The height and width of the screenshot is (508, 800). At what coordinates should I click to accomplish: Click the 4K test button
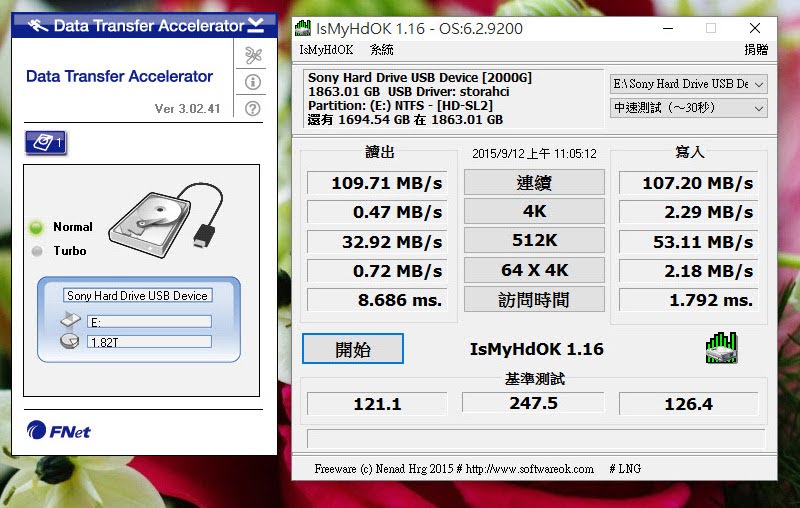tap(534, 211)
